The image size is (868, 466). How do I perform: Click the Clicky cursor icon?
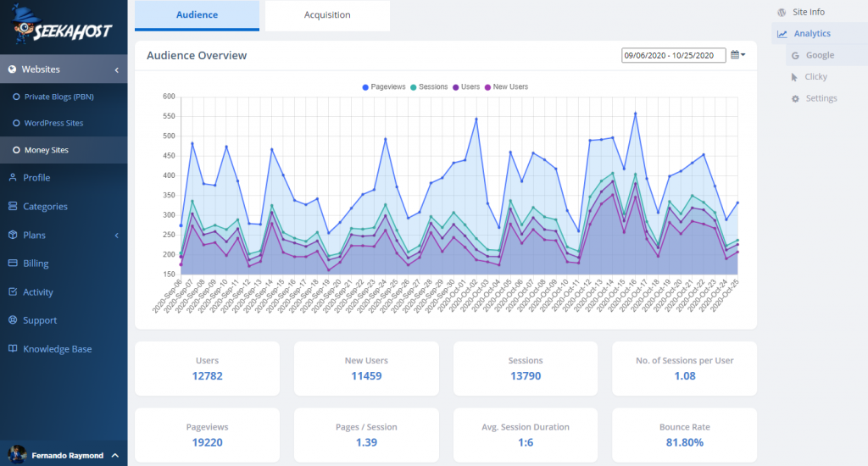click(795, 77)
